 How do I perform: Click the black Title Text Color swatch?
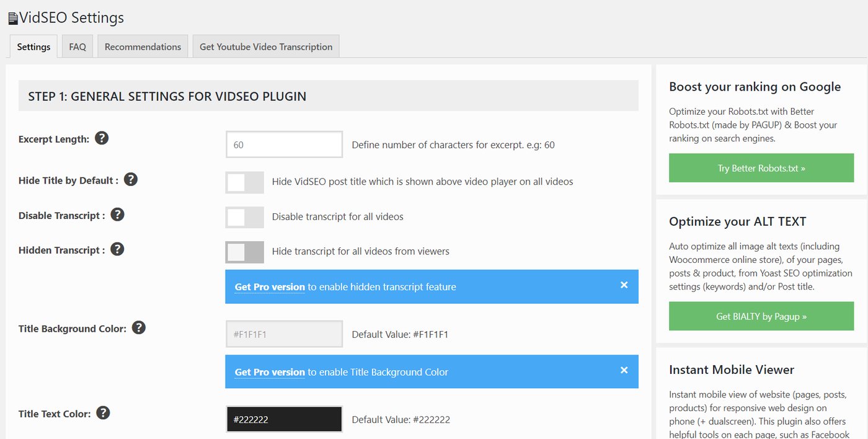[x=284, y=419]
